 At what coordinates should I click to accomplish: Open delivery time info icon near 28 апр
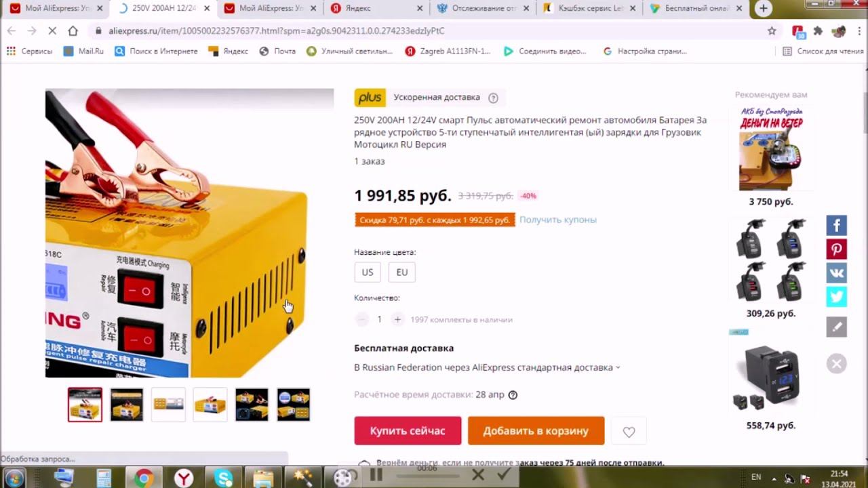[x=513, y=395]
